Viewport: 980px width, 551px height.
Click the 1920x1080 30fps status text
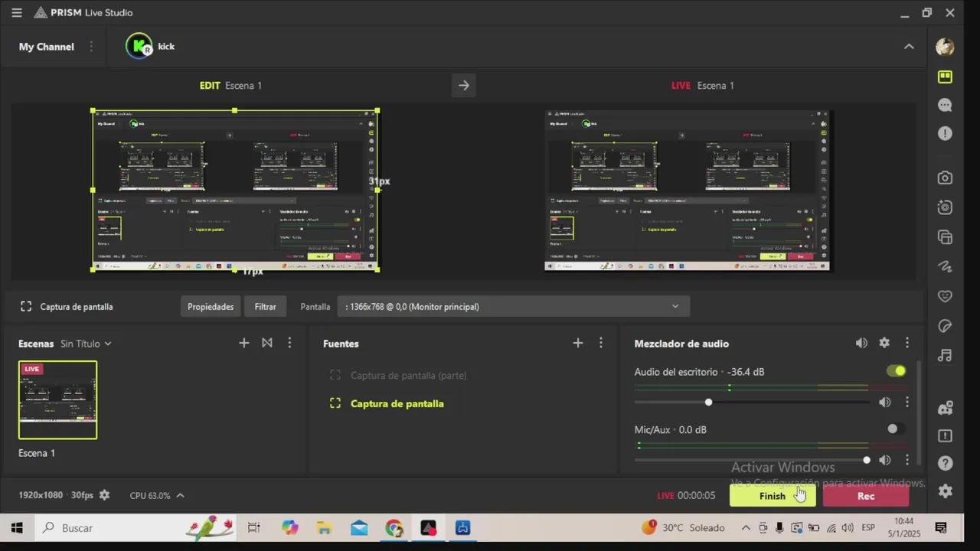(56, 495)
